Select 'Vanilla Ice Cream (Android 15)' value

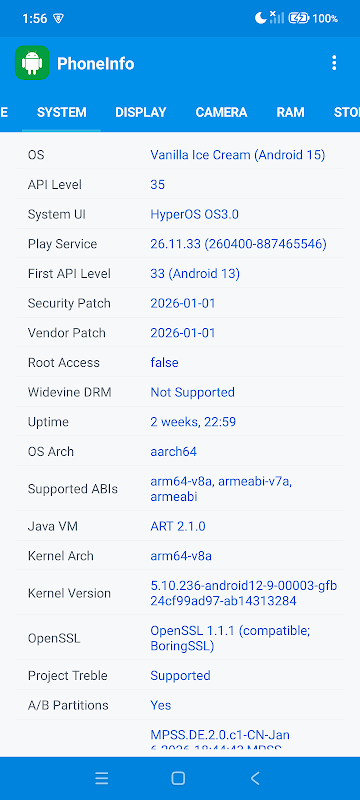(x=238, y=155)
